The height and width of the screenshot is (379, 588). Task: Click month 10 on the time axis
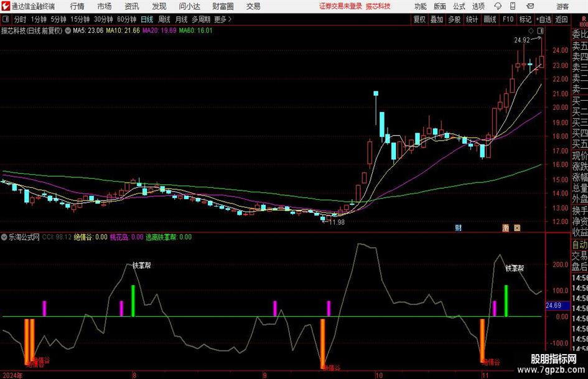point(379,375)
